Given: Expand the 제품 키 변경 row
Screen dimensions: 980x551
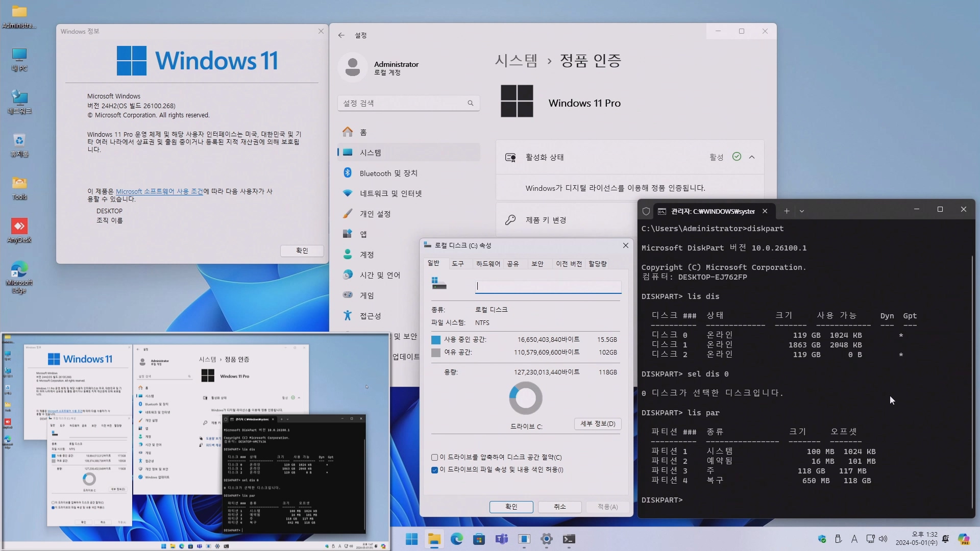Looking at the screenshot, I should pos(546,220).
